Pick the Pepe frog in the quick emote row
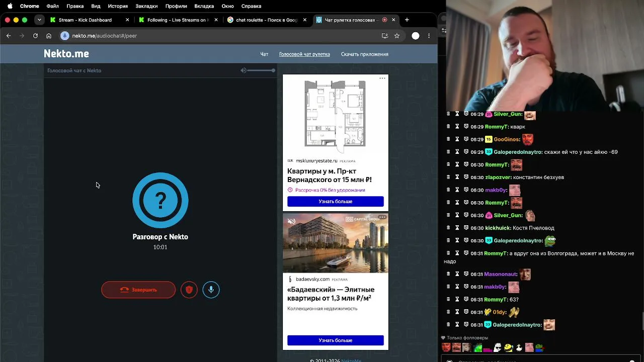Screen dimensions: 644x362 click(x=539, y=347)
